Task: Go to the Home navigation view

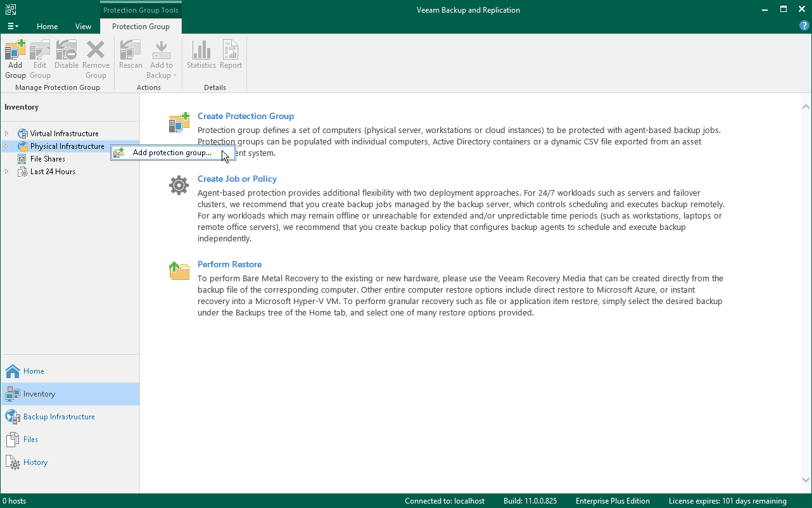Action: 70,371
